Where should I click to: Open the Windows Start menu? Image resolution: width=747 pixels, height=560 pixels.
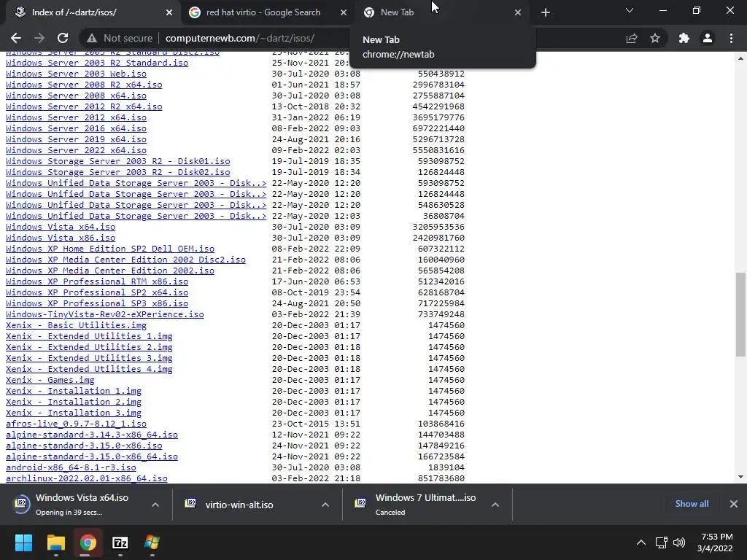23,542
